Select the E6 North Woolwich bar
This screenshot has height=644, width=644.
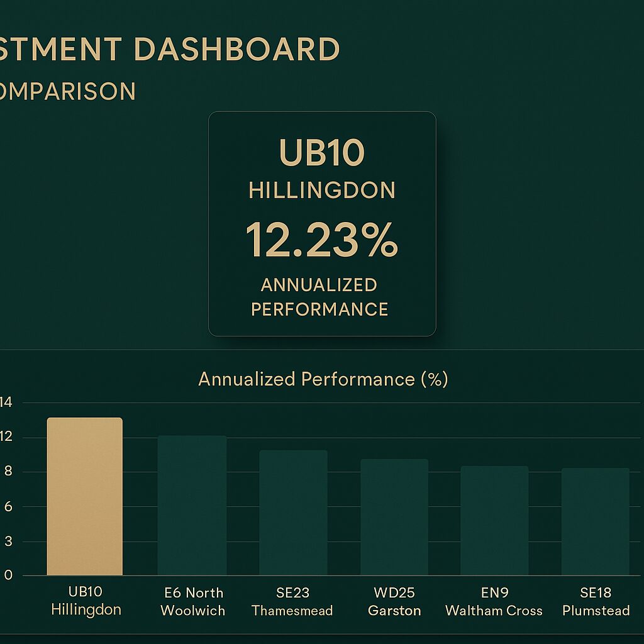pyautogui.click(x=192, y=506)
